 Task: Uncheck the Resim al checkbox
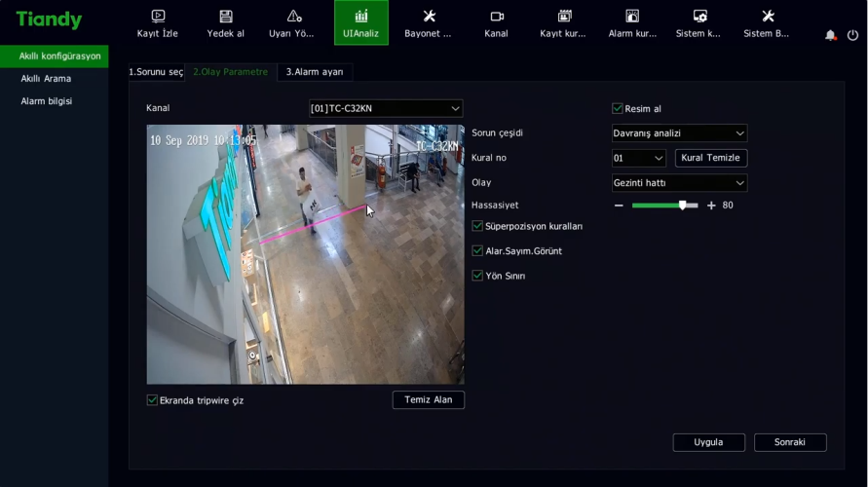tap(618, 108)
